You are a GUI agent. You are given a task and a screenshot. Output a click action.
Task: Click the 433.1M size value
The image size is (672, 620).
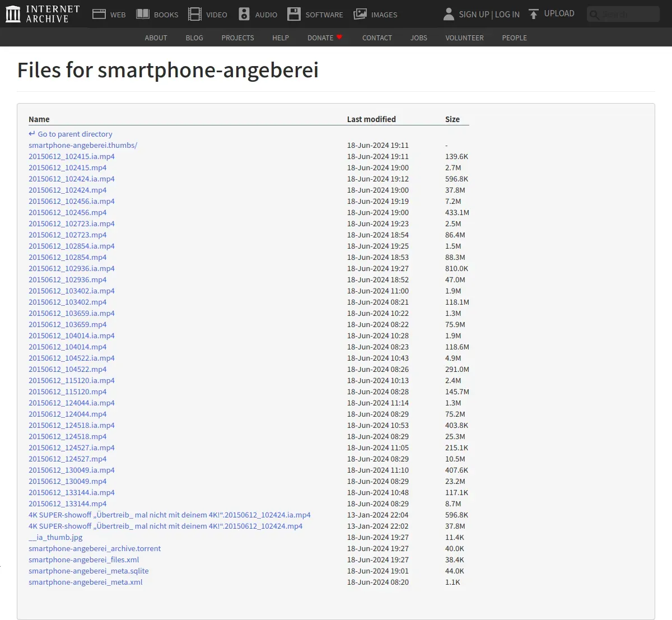(457, 212)
